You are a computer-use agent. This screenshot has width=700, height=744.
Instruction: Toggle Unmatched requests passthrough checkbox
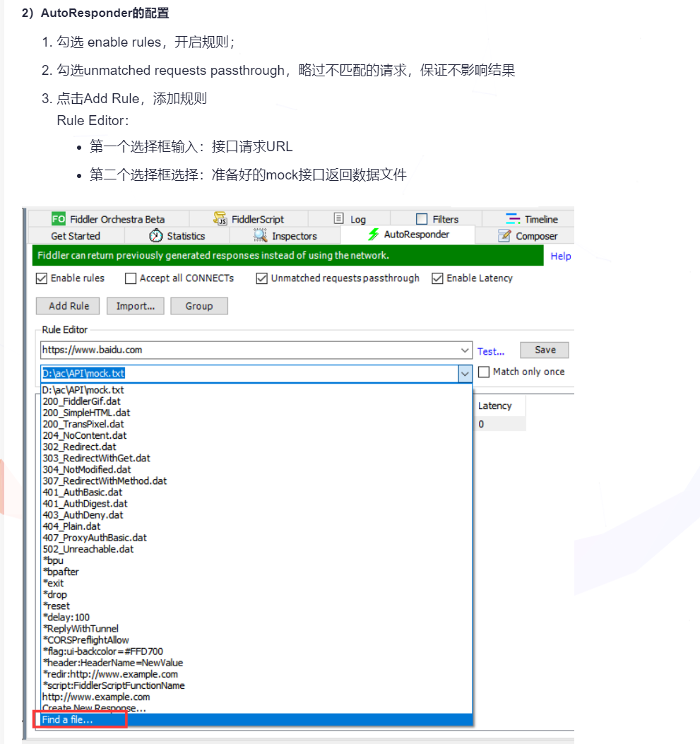[261, 278]
